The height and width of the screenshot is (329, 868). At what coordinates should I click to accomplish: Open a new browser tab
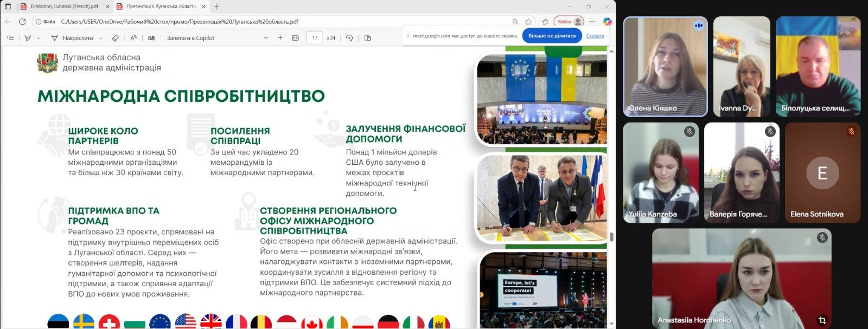(217, 7)
